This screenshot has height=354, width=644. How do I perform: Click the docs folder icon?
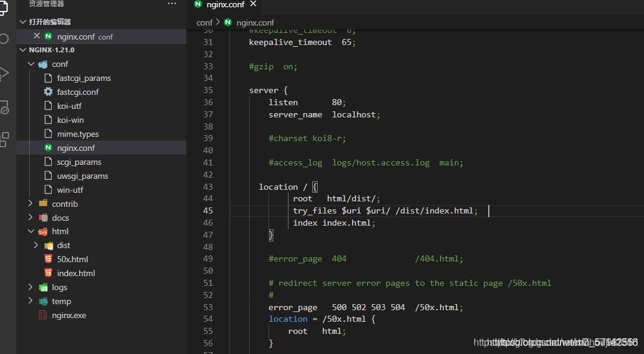(43, 218)
